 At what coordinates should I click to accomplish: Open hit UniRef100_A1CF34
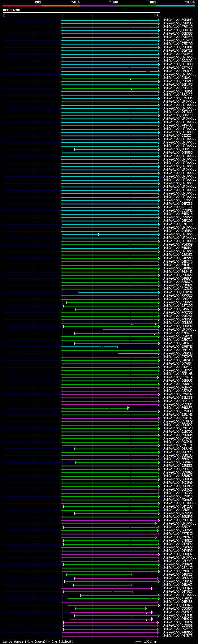coord(178,520)
